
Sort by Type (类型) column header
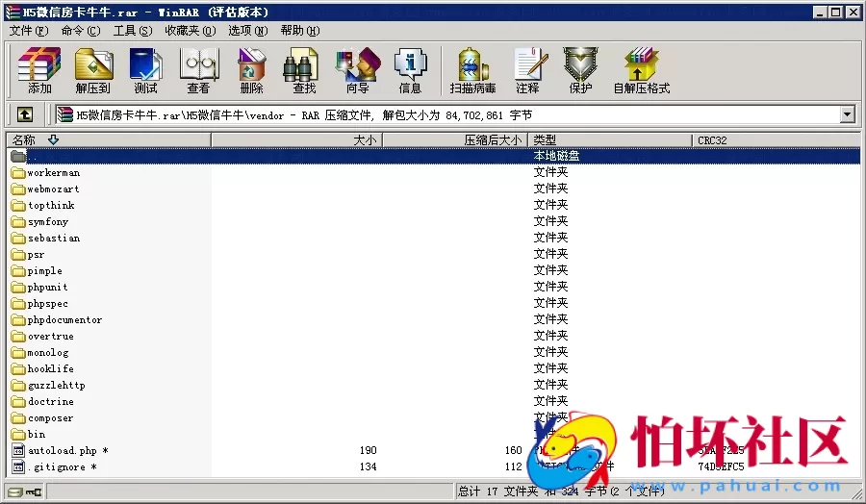click(610, 140)
